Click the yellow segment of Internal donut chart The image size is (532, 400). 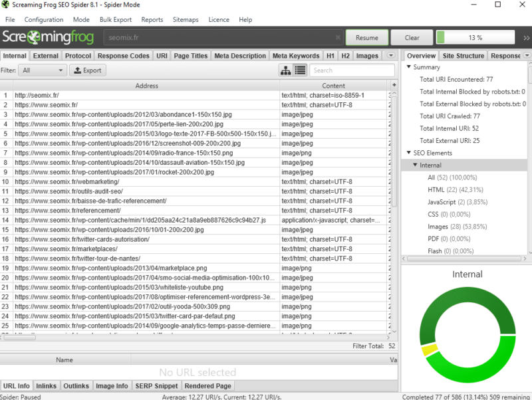(x=429, y=350)
